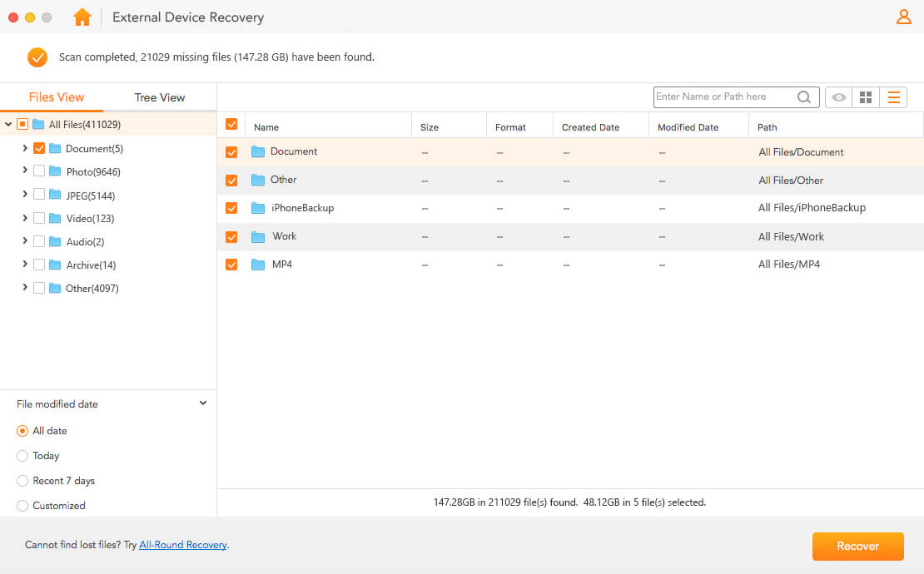Click the Enter Name or Path search field
This screenshot has width=924, height=574.
724,97
